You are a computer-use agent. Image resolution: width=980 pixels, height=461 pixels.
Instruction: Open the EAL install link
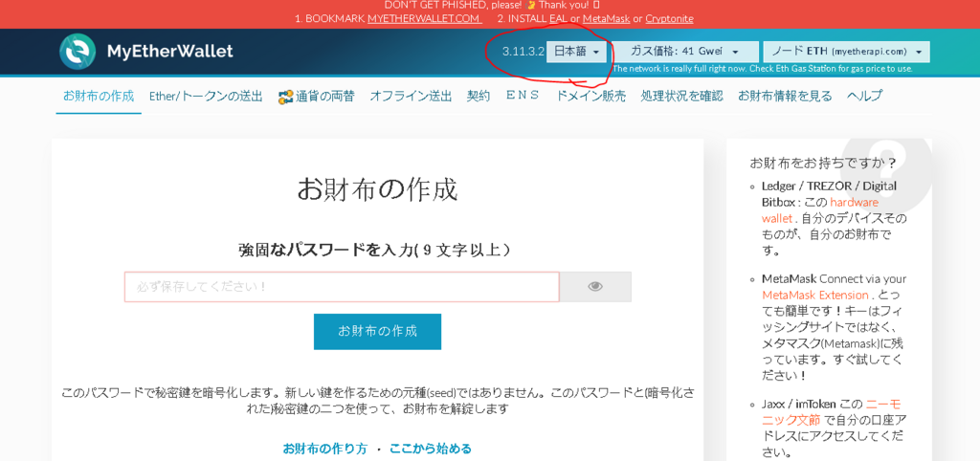click(559, 19)
